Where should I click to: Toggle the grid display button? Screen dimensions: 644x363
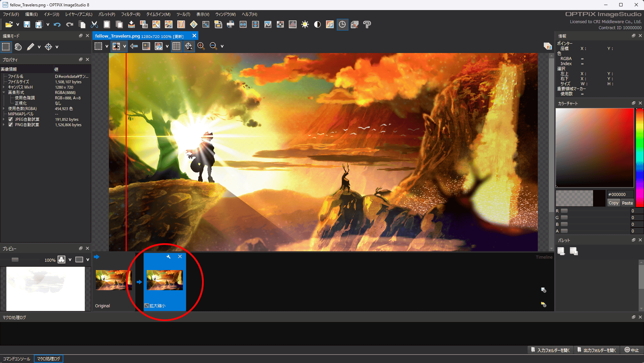[x=176, y=46]
